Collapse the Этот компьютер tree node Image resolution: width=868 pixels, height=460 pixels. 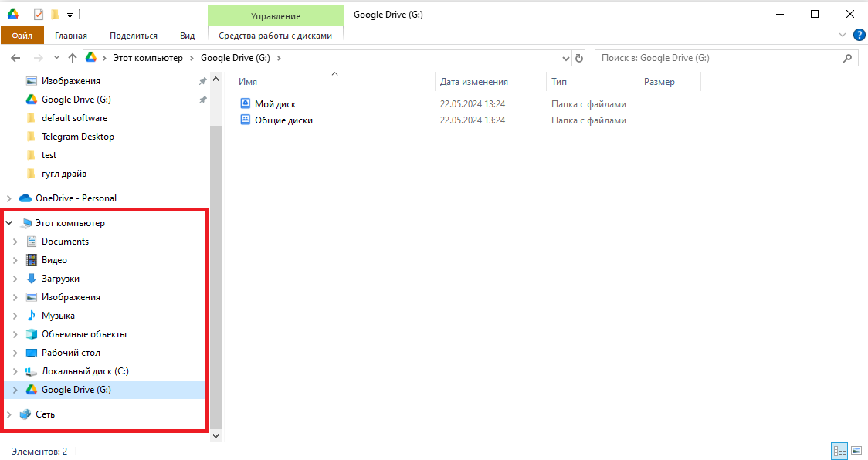coord(9,223)
